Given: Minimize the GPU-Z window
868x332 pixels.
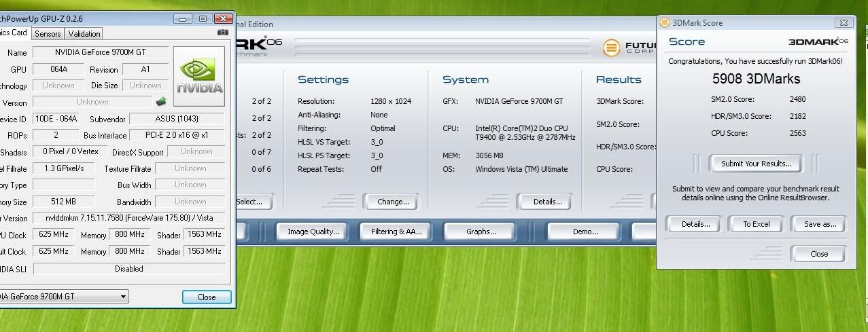Looking at the screenshot, I should point(184,18).
